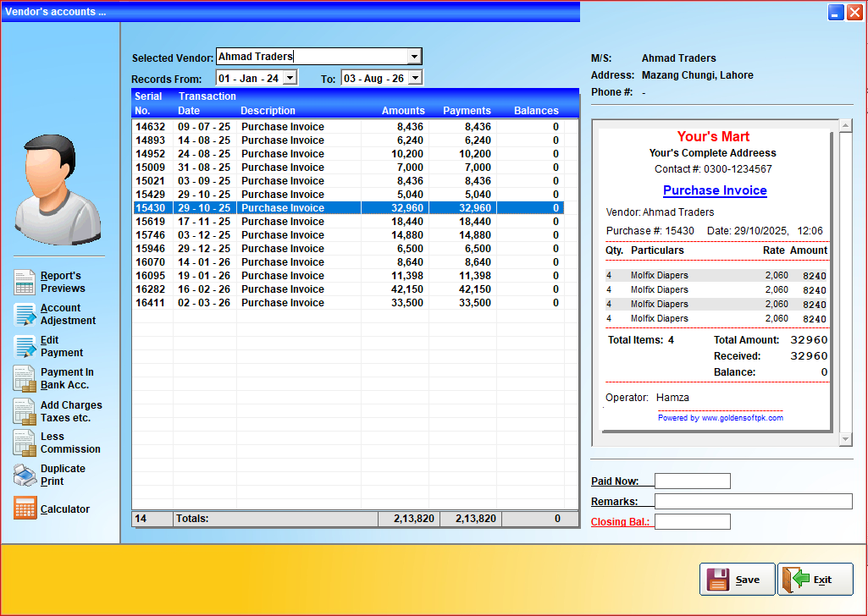Click the Calculator label
Image resolution: width=868 pixels, height=616 pixels.
(64, 509)
